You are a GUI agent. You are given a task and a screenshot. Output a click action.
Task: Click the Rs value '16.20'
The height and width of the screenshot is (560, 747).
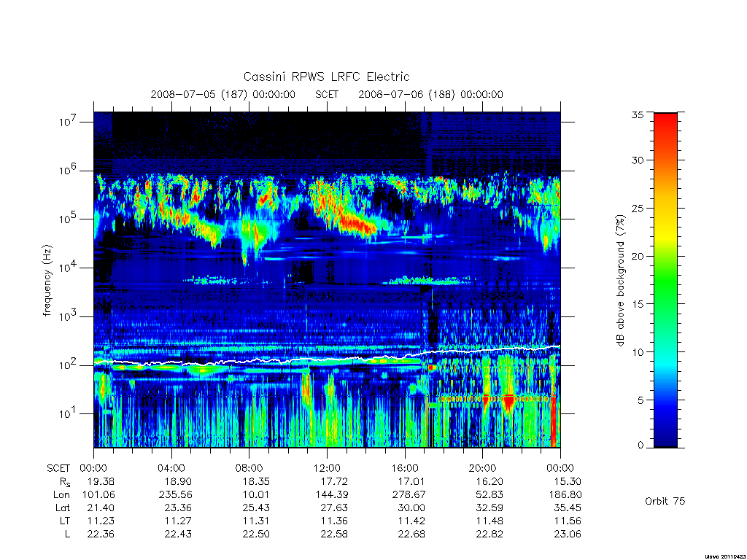(x=489, y=482)
